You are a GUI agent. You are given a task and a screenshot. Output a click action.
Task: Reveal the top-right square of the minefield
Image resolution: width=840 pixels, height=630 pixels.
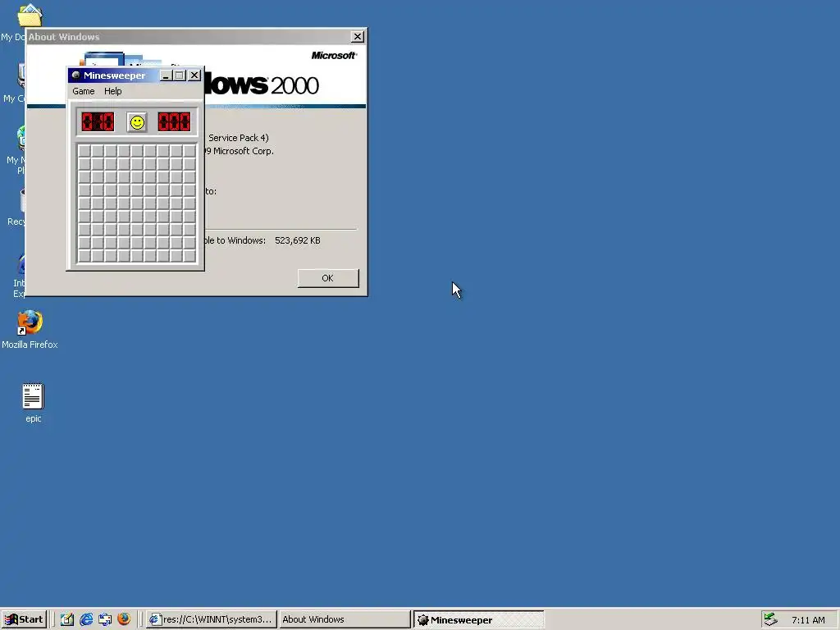tap(189, 151)
